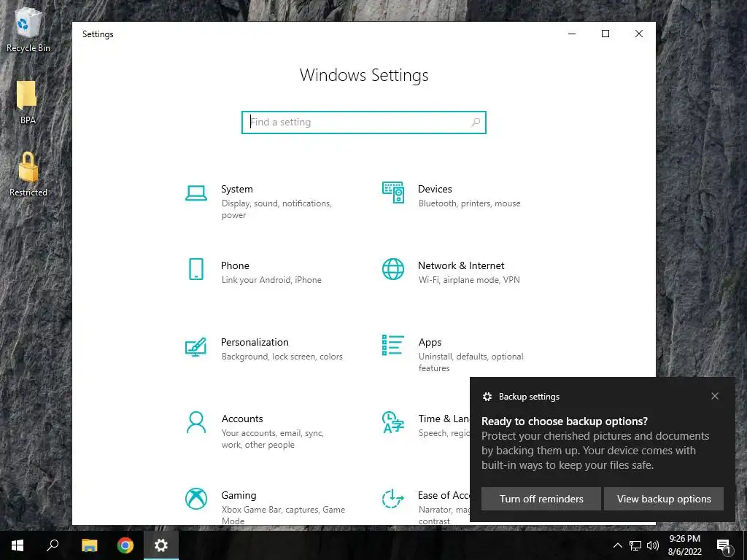
Task: Open the Network & Internet title
Action: click(x=461, y=265)
